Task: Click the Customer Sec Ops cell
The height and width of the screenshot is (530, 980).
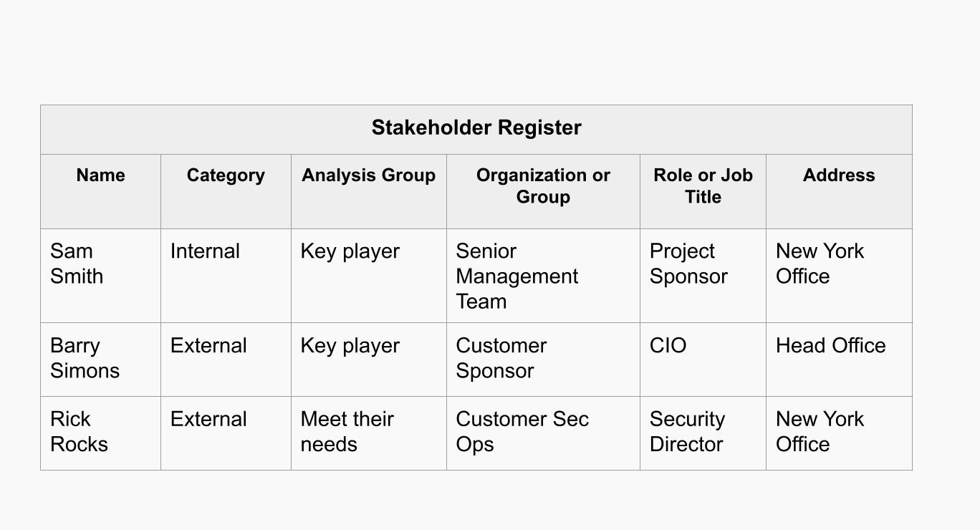Action: click(x=522, y=432)
